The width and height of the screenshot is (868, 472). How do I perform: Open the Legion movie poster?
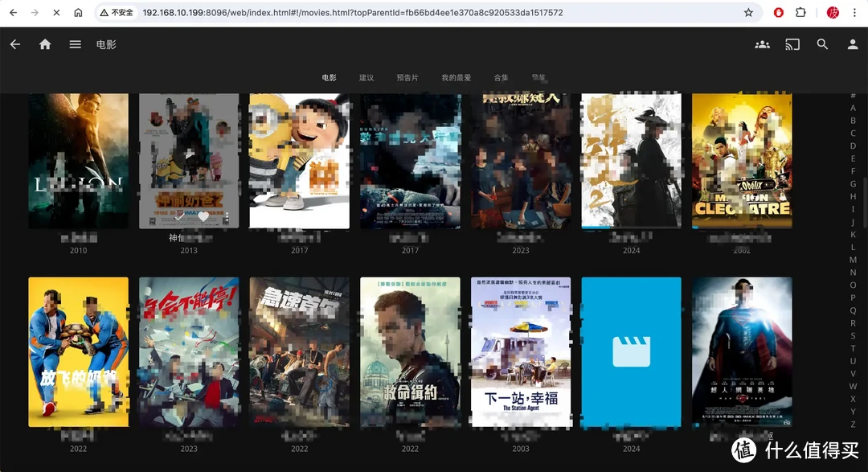click(78, 161)
